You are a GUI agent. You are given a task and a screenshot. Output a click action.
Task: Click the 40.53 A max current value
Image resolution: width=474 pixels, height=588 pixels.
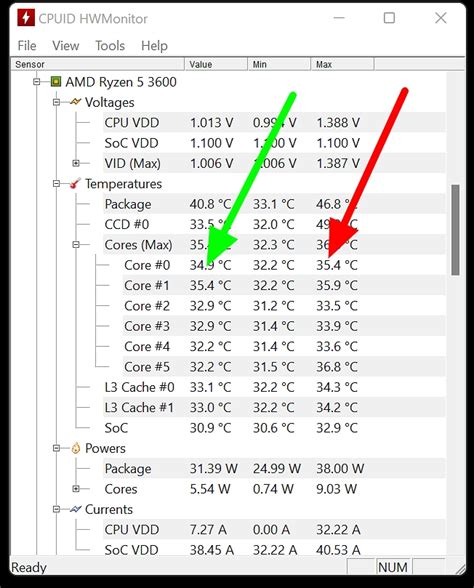tap(338, 550)
